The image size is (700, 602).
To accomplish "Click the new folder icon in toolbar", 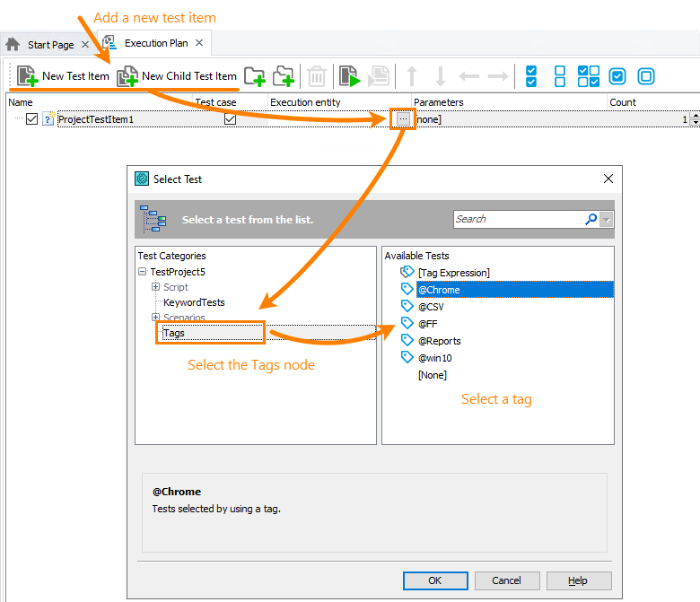I will coord(255,76).
